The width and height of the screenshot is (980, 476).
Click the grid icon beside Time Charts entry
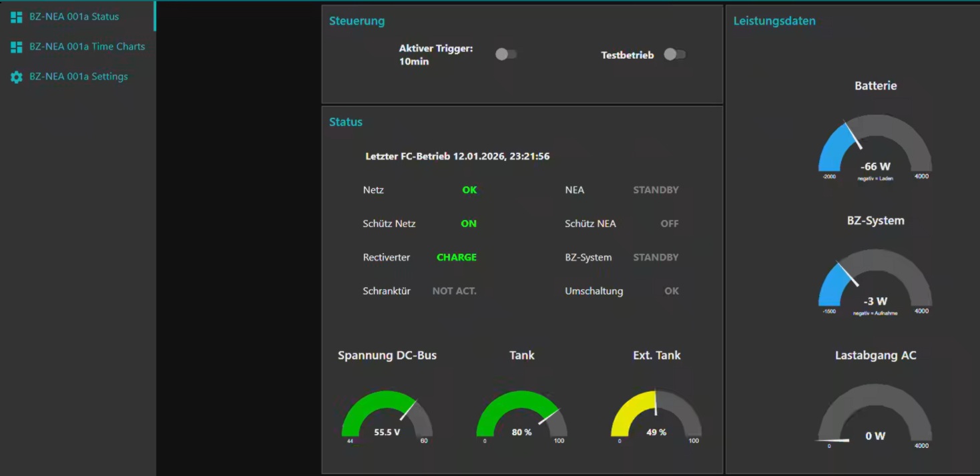pyautogui.click(x=15, y=47)
